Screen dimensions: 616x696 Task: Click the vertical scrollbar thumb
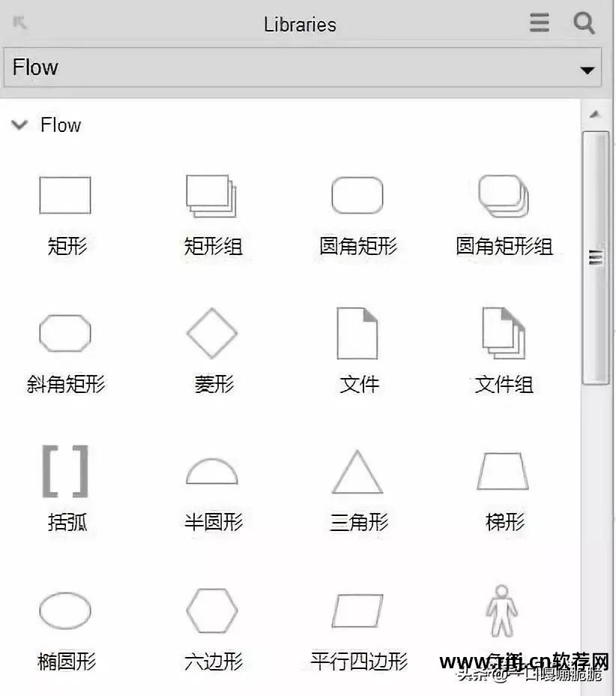click(x=596, y=257)
